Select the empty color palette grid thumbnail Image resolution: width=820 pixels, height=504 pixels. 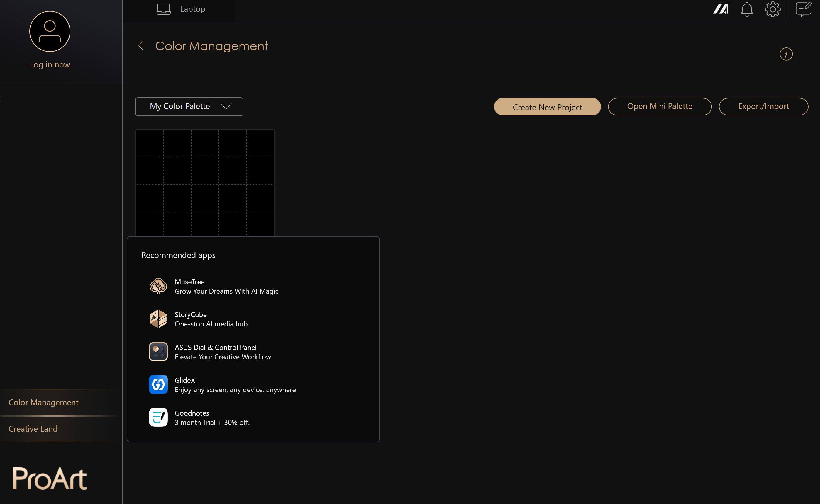coord(205,183)
